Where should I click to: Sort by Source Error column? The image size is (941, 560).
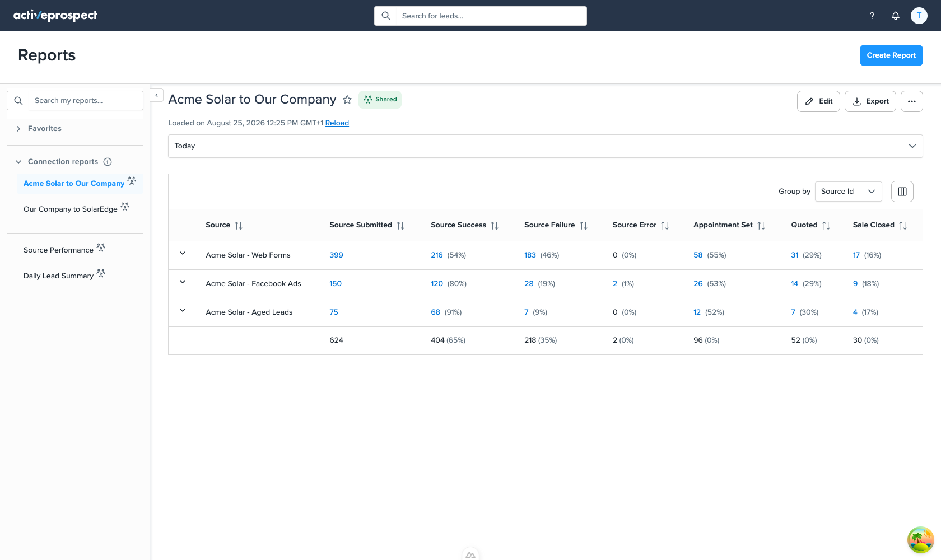(x=665, y=225)
